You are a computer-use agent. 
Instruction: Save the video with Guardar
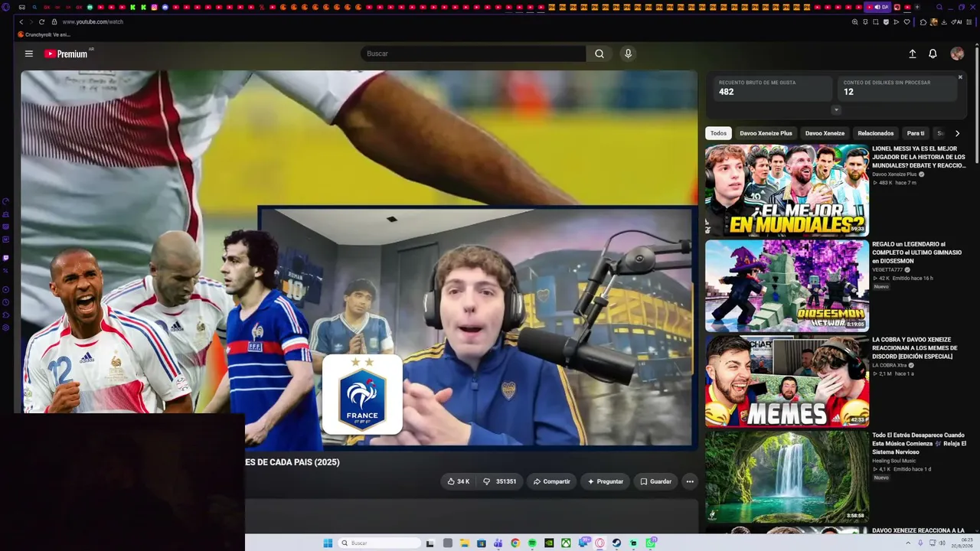656,481
